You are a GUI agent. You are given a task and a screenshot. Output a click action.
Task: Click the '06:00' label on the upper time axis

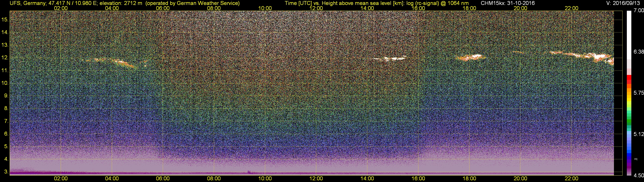pos(163,8)
